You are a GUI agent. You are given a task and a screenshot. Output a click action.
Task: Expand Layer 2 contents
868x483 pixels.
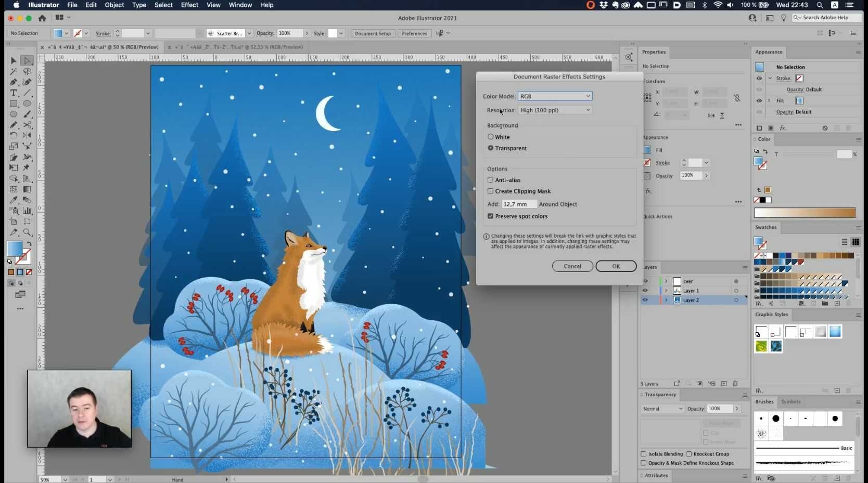pos(666,300)
